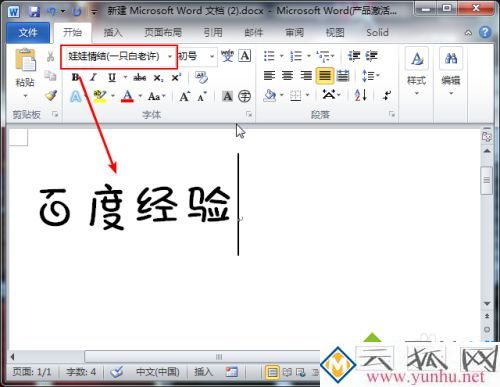Viewport: 500px width, 387px height.
Task: Switch to Page Layout (页面布局) tab
Action: [163, 33]
